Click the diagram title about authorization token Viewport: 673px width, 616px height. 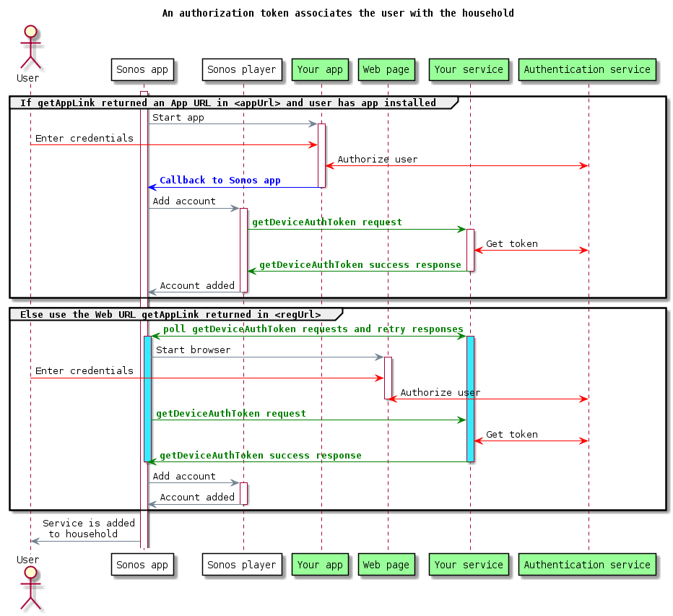pos(338,13)
